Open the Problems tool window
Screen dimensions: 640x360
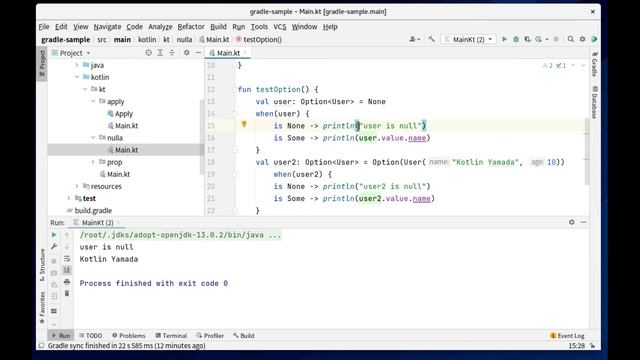pos(129,336)
